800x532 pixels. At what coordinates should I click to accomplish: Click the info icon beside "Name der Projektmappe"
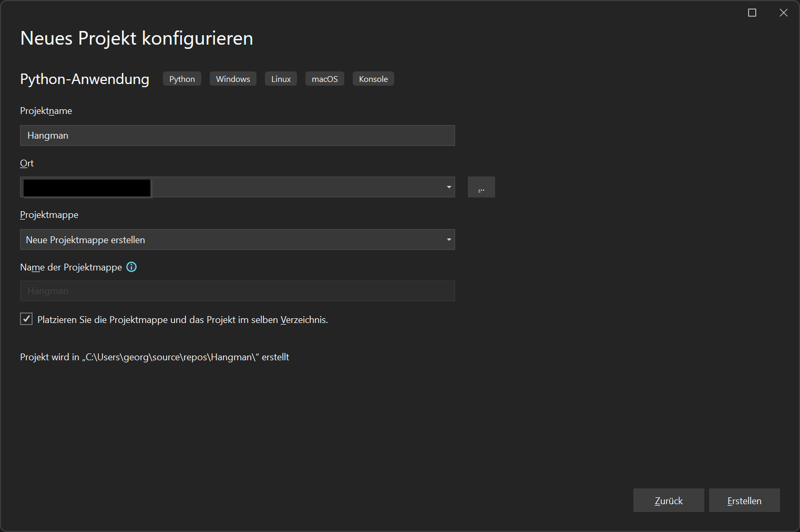tap(131, 267)
